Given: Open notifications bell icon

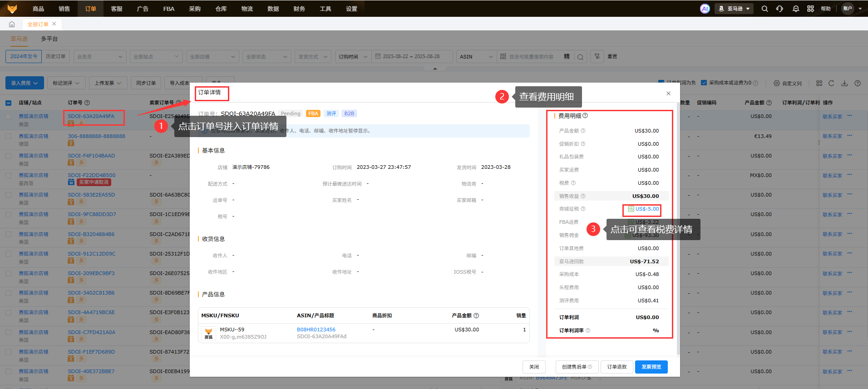Looking at the screenshot, I should [x=795, y=9].
